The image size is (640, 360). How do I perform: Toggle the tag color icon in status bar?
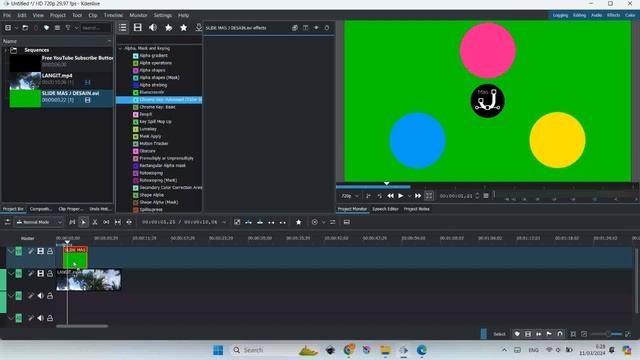pos(517,334)
